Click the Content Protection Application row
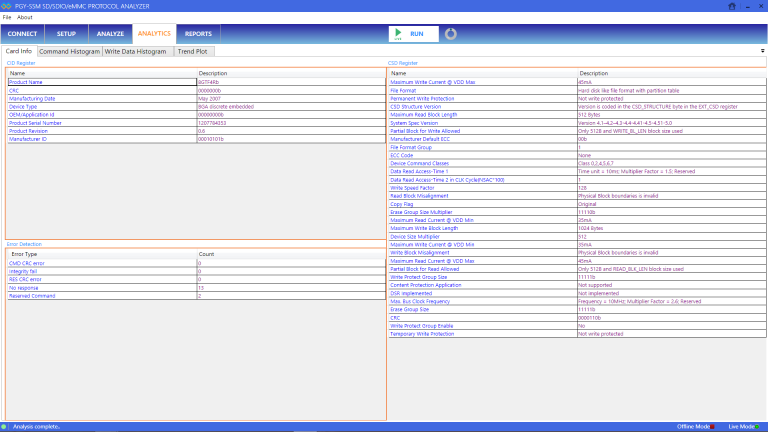 pos(577,285)
